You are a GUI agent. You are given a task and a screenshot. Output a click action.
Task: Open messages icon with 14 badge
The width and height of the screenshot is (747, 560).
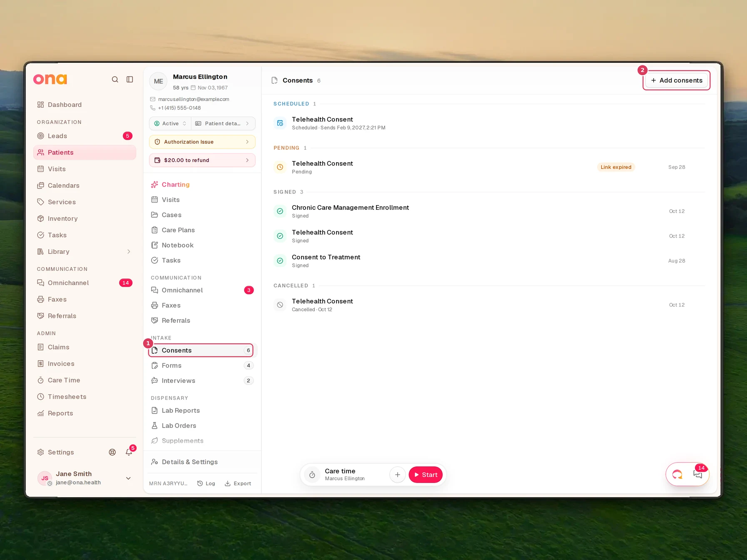[698, 474]
